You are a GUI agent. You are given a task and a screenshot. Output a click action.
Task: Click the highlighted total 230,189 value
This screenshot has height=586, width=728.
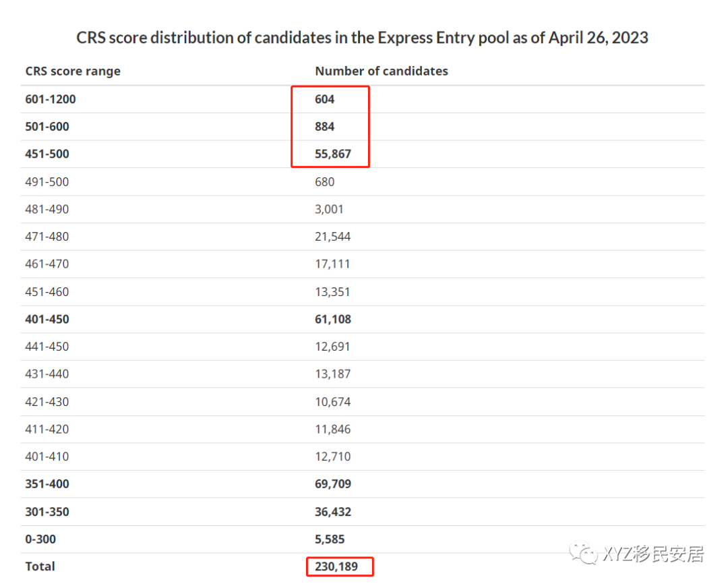tap(336, 567)
